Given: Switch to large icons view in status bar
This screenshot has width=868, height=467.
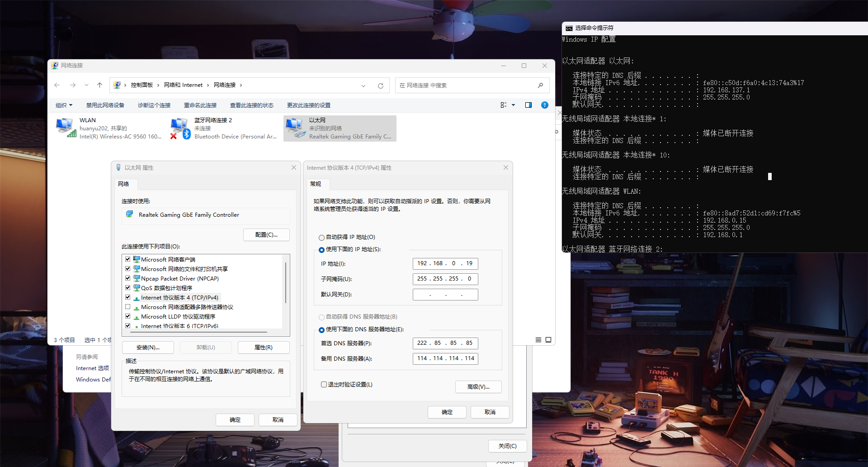Looking at the screenshot, I should click(x=548, y=340).
